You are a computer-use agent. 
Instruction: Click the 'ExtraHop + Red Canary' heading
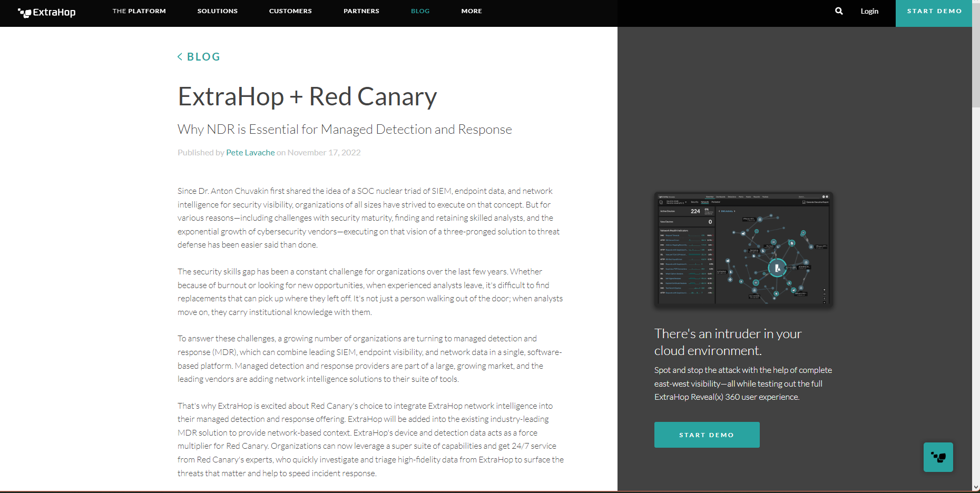point(307,97)
